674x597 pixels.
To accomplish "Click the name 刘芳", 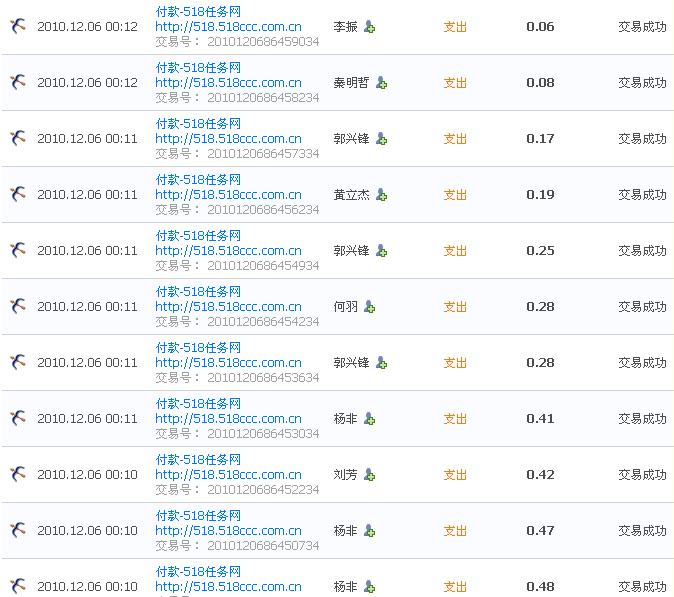I will [x=345, y=475].
